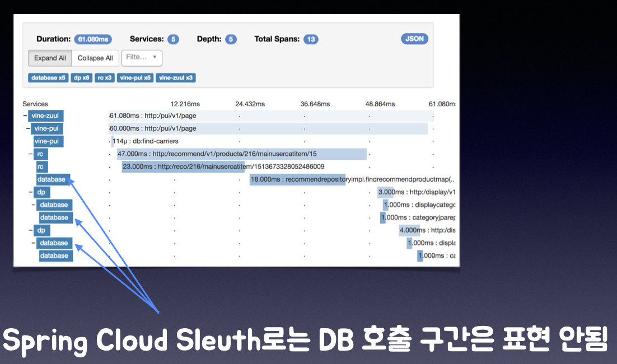Select the vine-pui x5 service tag
Viewport: 617px width, 364px height.
(x=135, y=78)
